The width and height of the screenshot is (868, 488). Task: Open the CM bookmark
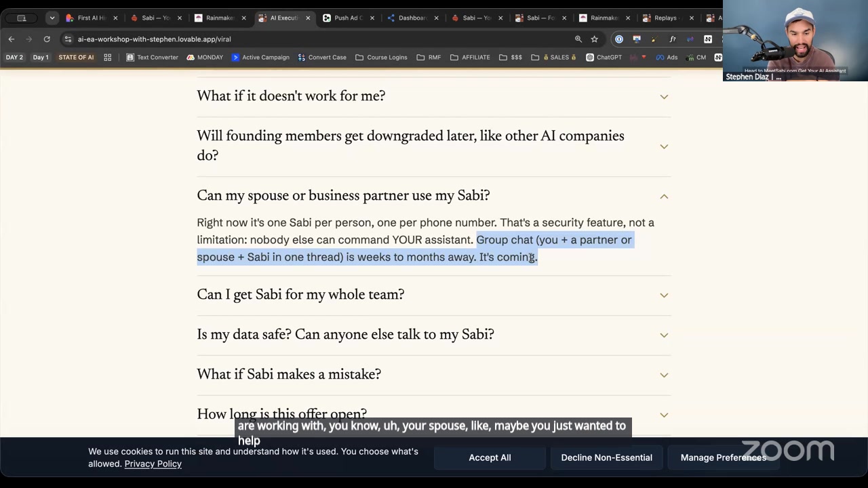click(696, 58)
